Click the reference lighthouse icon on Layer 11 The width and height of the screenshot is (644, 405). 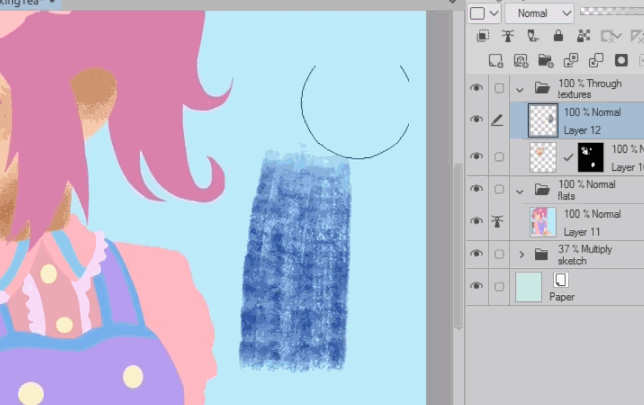pos(497,221)
